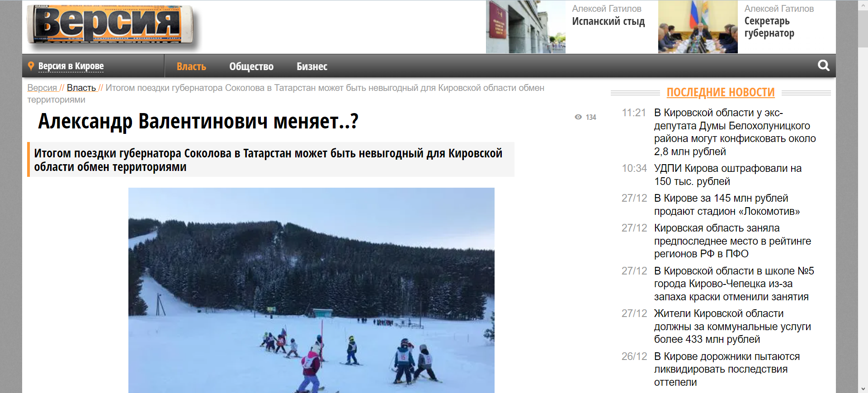Click the grey breadcrumb article title text
The image size is (868, 393).
pos(286,94)
